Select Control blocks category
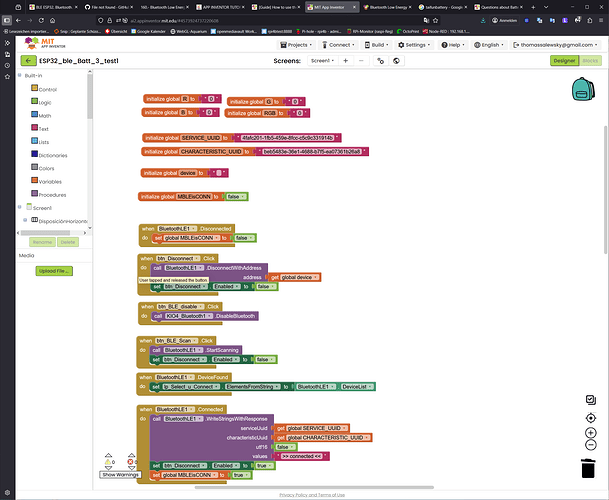Image resolution: width=609 pixels, height=500 pixels. click(x=44, y=89)
